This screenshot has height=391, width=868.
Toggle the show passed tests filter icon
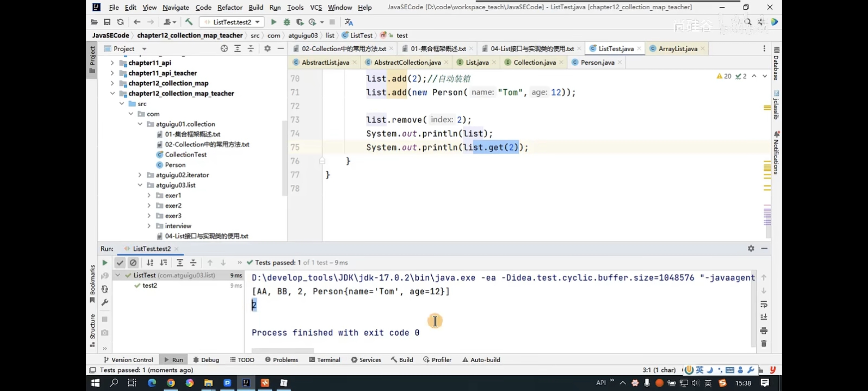(119, 262)
